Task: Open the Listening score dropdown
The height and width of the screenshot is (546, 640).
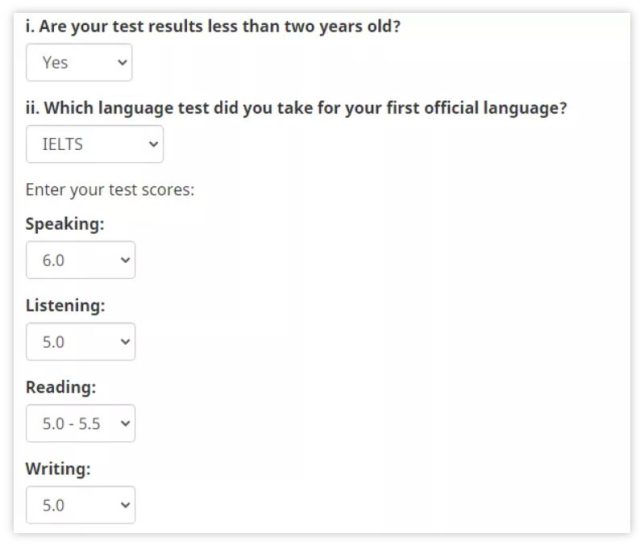Action: pyautogui.click(x=80, y=342)
